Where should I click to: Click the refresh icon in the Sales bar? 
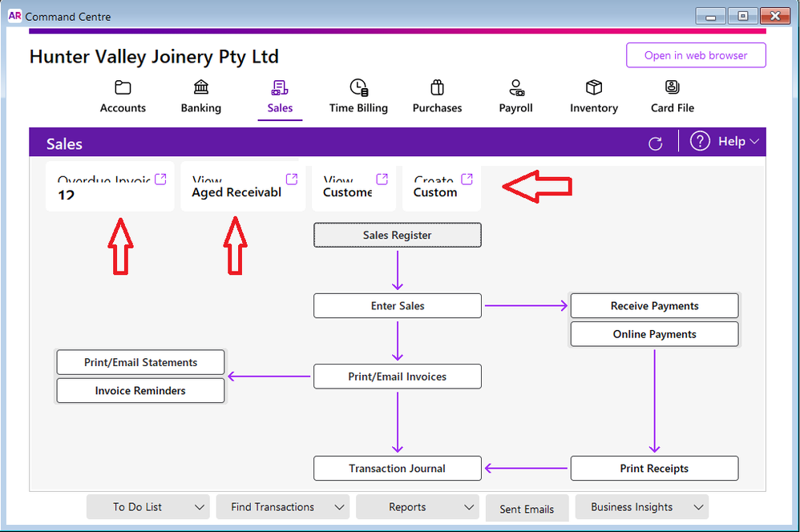pyautogui.click(x=655, y=143)
